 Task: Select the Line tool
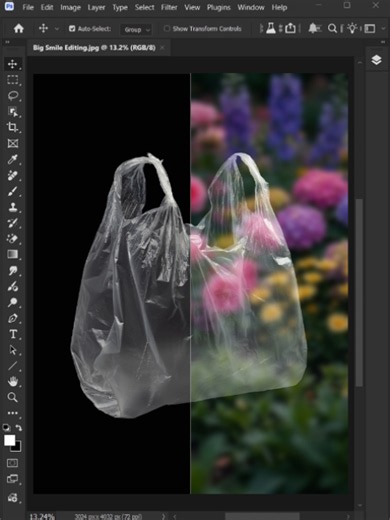13,366
